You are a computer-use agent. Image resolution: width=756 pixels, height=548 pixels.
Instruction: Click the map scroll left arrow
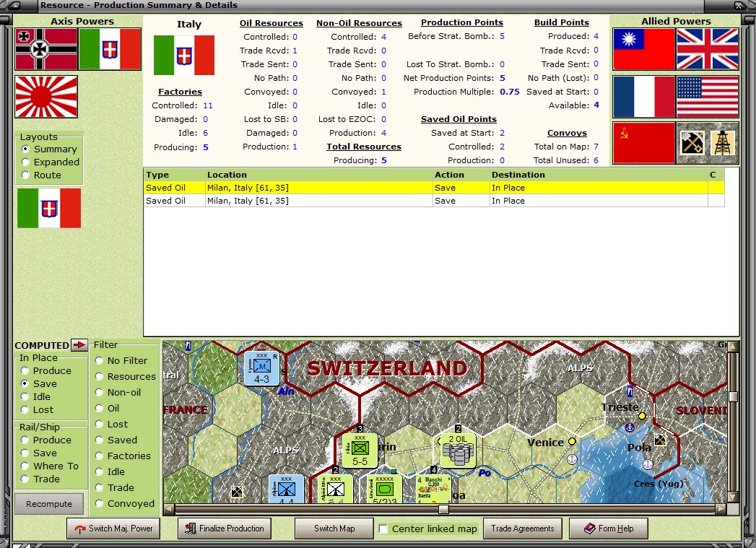click(168, 509)
